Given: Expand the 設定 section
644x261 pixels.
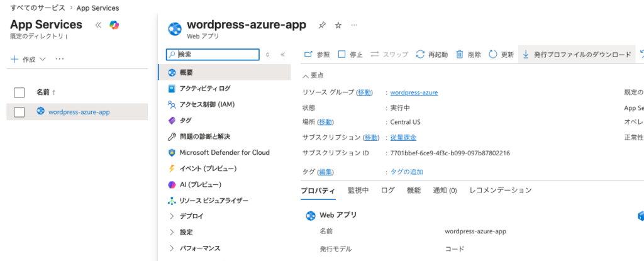Looking at the screenshot, I should pyautogui.click(x=172, y=232).
